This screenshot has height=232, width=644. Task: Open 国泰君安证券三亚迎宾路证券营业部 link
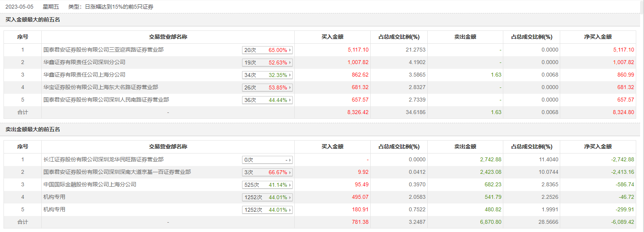click(103, 50)
